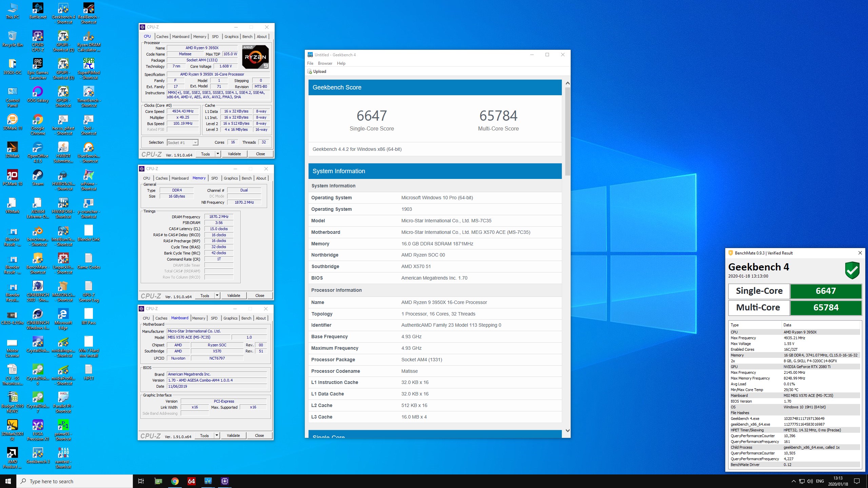Viewport: 868px width, 488px height.
Task: Click Tools button in Memory CPU-Z window
Action: [205, 296]
